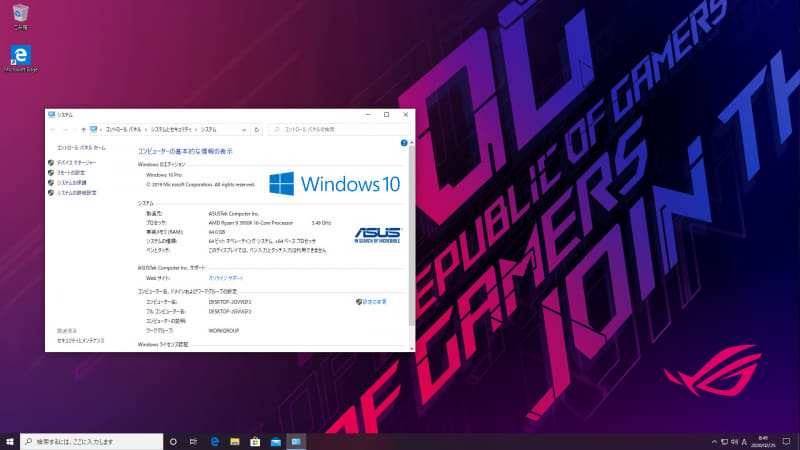Click the Windows Start button
Screen dimensions: 800x450
pos(10,441)
